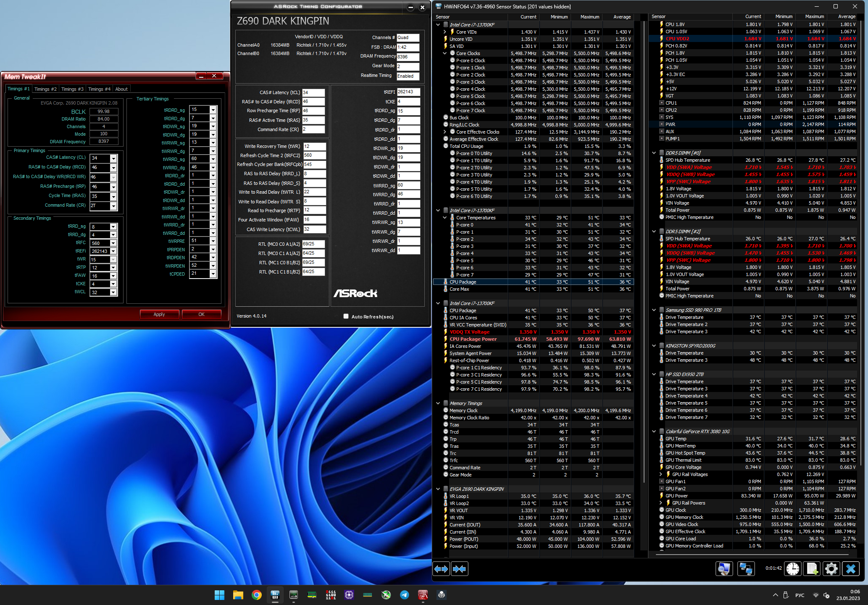This screenshot has height=605, width=868.
Task: Open HWiNFO sensor settings gear icon
Action: pyautogui.click(x=831, y=569)
